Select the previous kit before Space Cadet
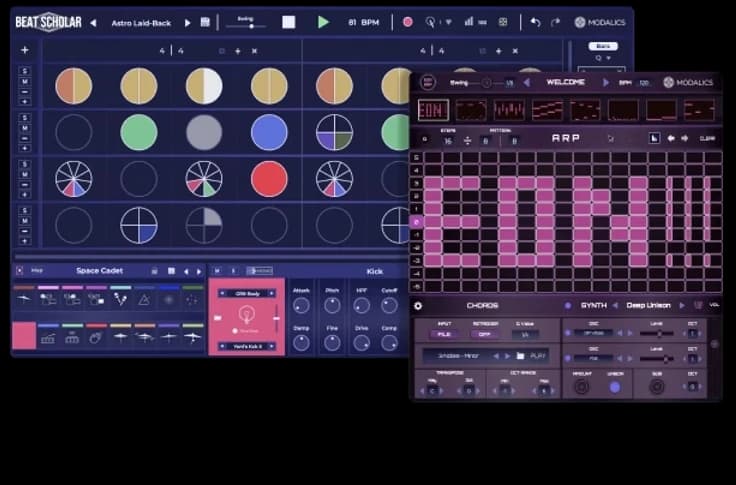736x485 pixels. [186, 271]
